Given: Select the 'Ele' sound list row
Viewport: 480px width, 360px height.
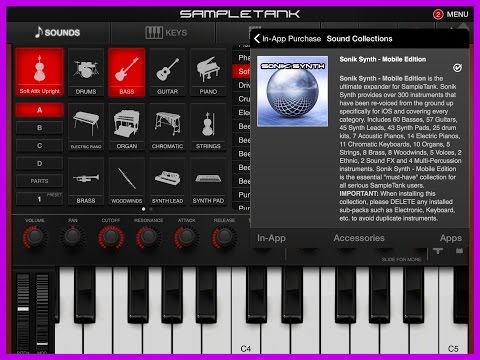Looking at the screenshot, I should tap(241, 112).
